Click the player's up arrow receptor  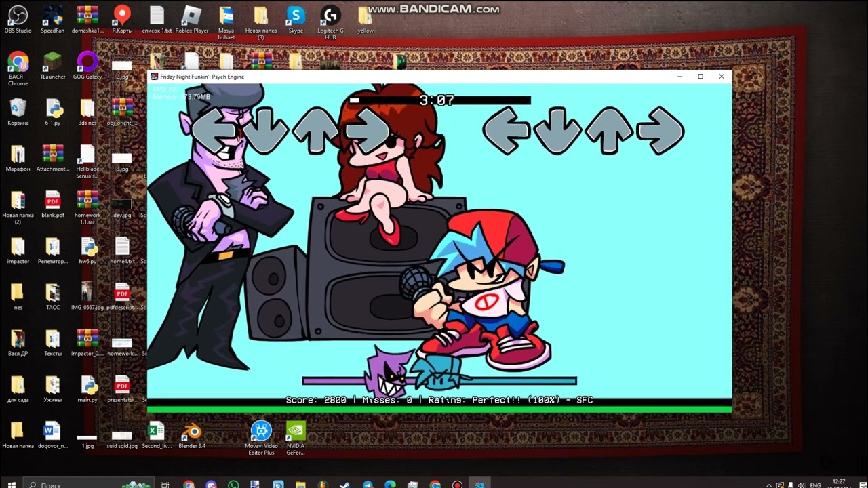coord(609,130)
